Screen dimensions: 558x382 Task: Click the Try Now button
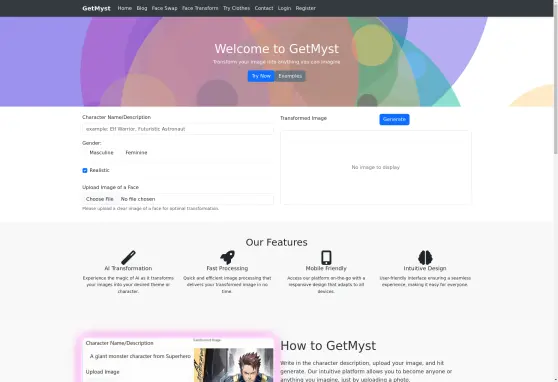(261, 76)
